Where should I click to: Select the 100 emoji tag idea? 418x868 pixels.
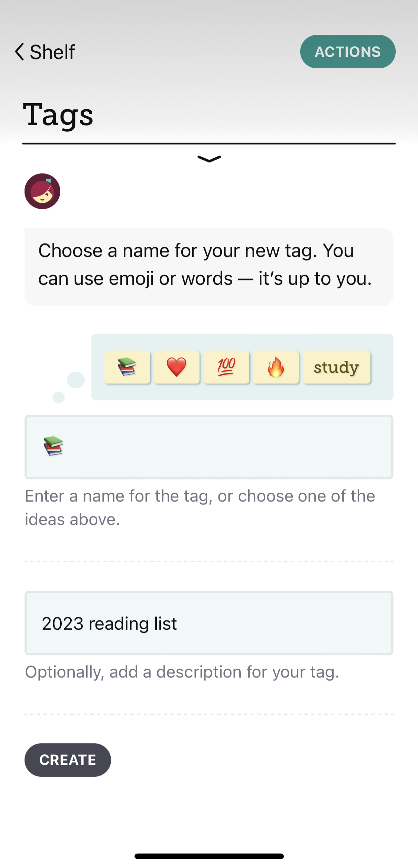226,367
